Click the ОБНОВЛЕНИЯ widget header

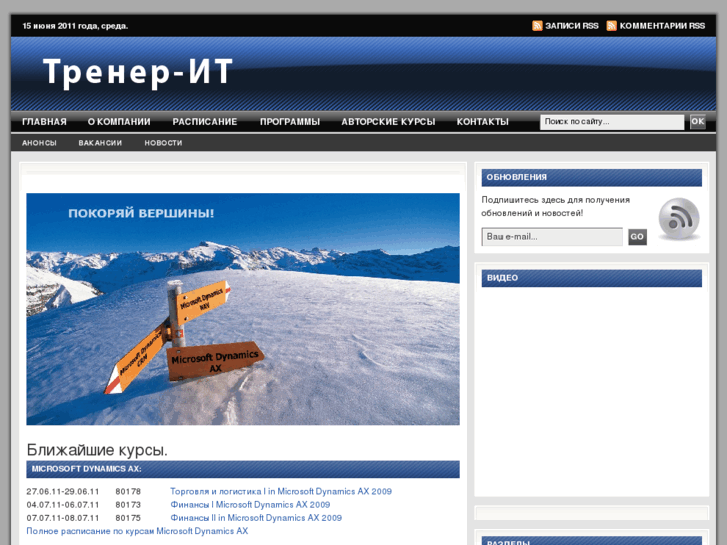pyautogui.click(x=592, y=178)
